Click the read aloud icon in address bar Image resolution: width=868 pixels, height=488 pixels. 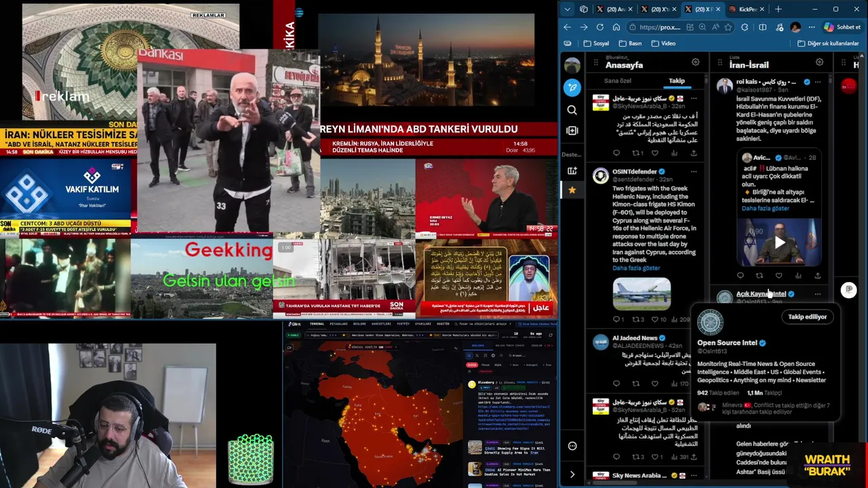click(715, 27)
